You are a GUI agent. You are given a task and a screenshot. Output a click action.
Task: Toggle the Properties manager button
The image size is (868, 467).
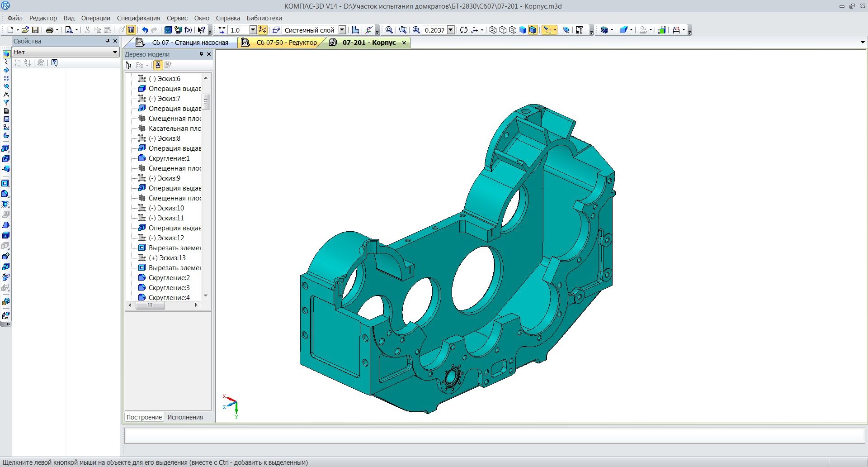coord(131,30)
